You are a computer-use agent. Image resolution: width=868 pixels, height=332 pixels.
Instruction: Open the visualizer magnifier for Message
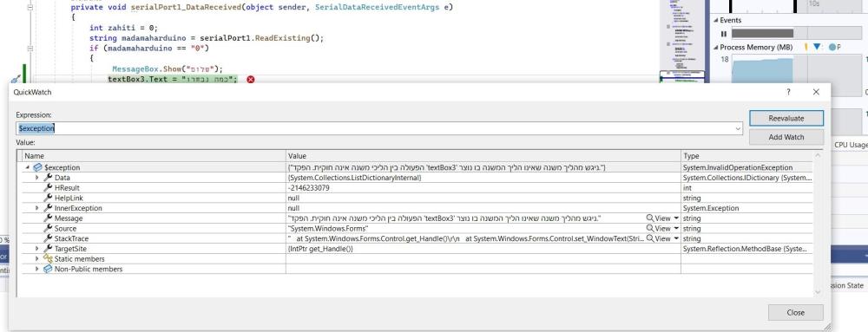pyautogui.click(x=650, y=218)
